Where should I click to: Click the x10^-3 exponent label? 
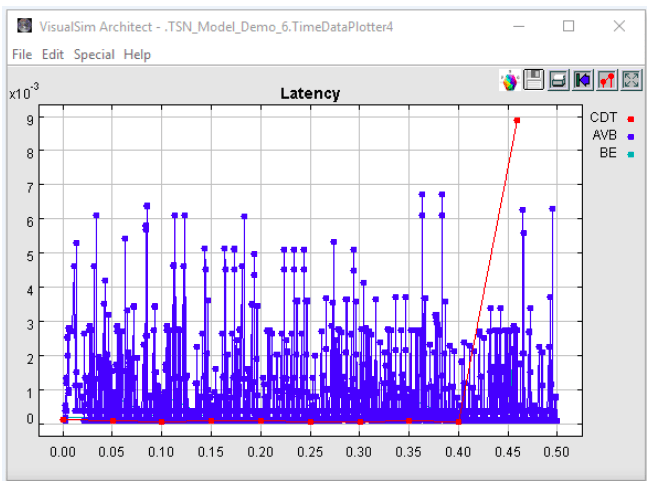pyautogui.click(x=24, y=91)
